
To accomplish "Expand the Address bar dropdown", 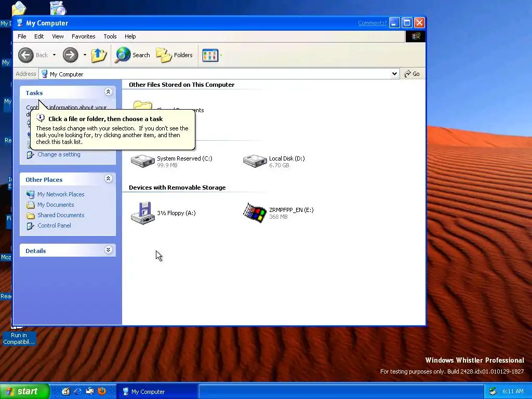I will coord(394,74).
